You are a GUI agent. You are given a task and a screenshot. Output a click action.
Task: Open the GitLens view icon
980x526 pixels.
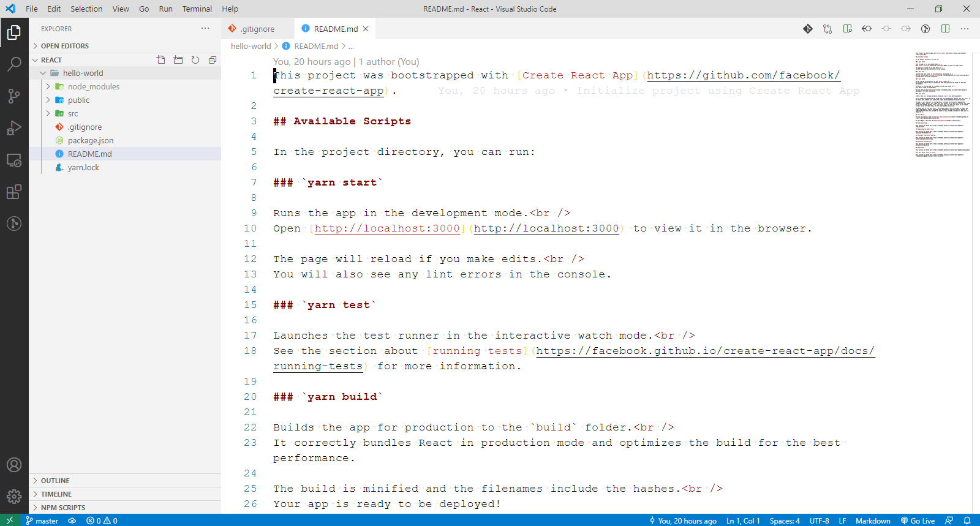(14, 224)
